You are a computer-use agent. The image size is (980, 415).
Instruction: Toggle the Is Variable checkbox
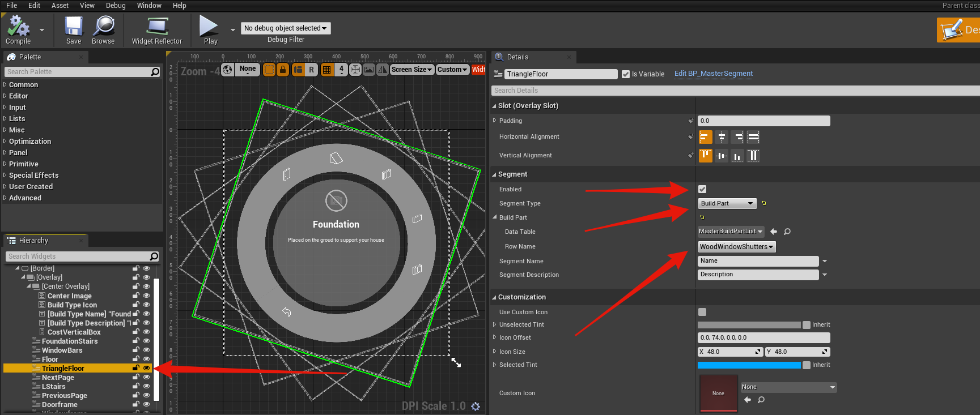pos(626,74)
